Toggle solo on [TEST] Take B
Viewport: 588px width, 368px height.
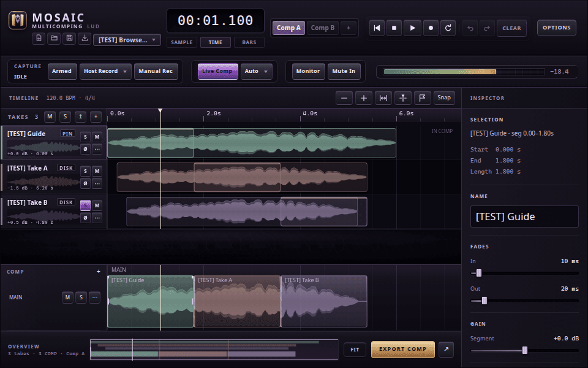(86, 205)
